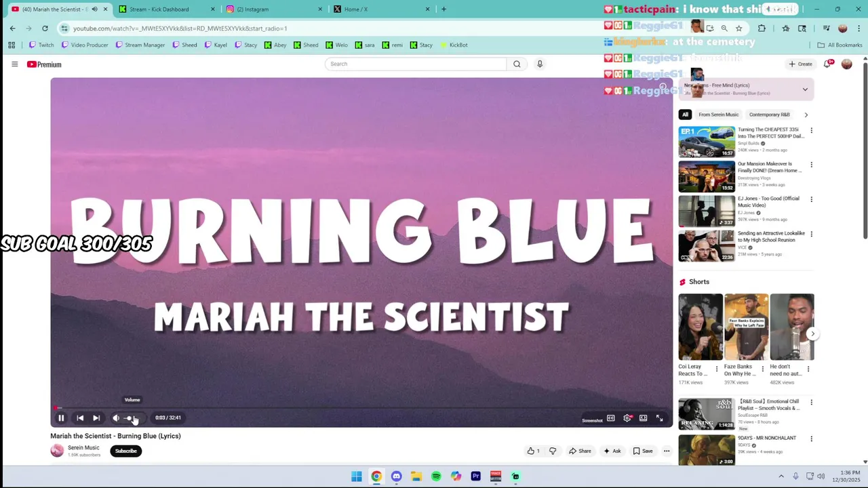This screenshot has height=488, width=868.
Task: Take a Screenshot from the player controls
Action: pos(592,420)
